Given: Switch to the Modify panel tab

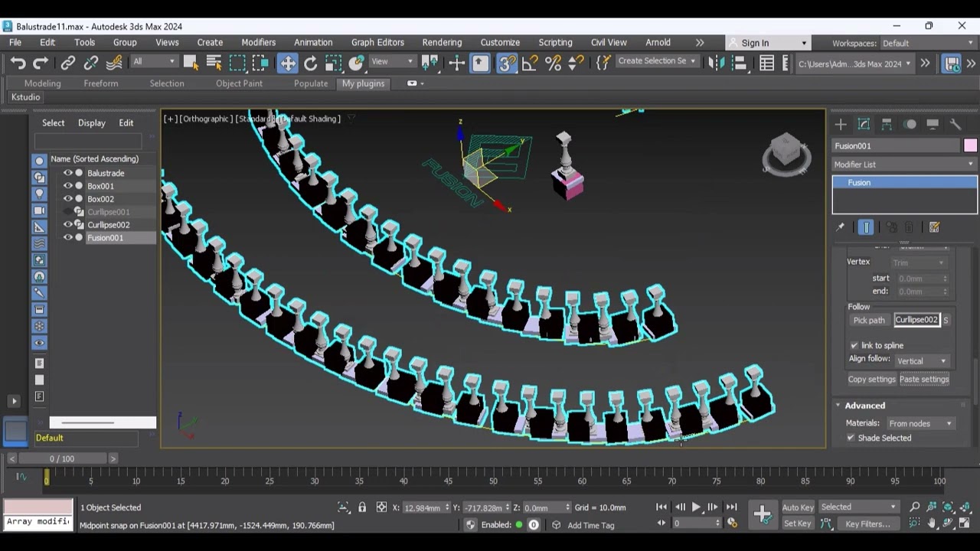Looking at the screenshot, I should (864, 124).
